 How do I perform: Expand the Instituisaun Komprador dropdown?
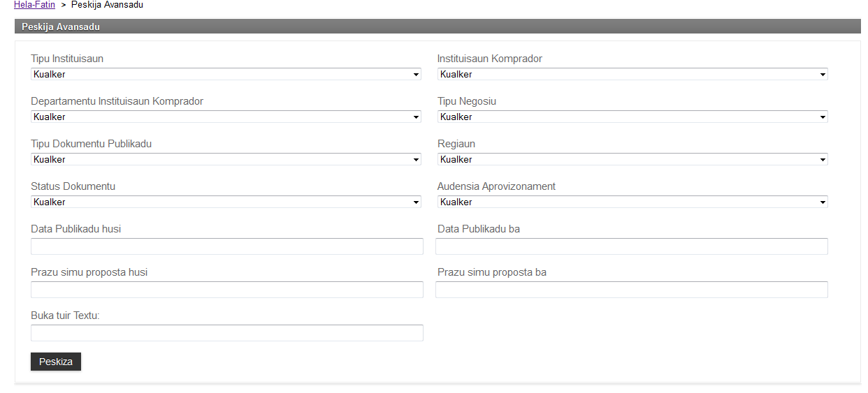(x=632, y=74)
